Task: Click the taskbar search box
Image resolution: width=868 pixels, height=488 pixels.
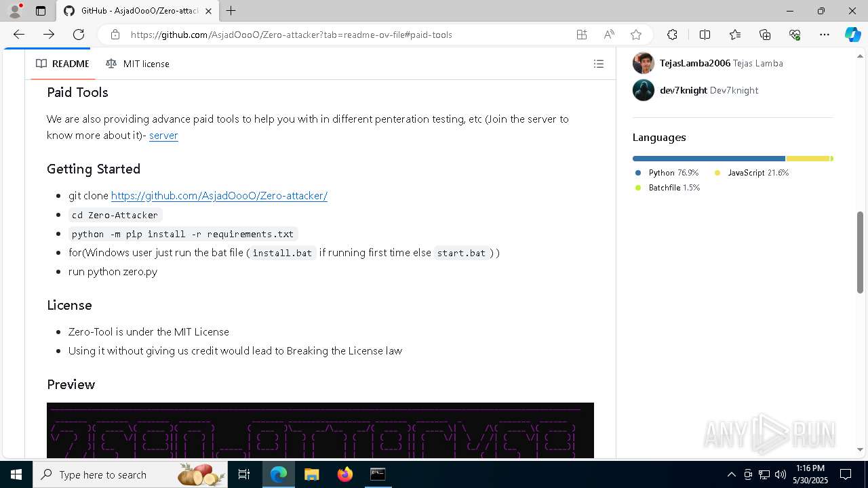Action: tap(130, 474)
